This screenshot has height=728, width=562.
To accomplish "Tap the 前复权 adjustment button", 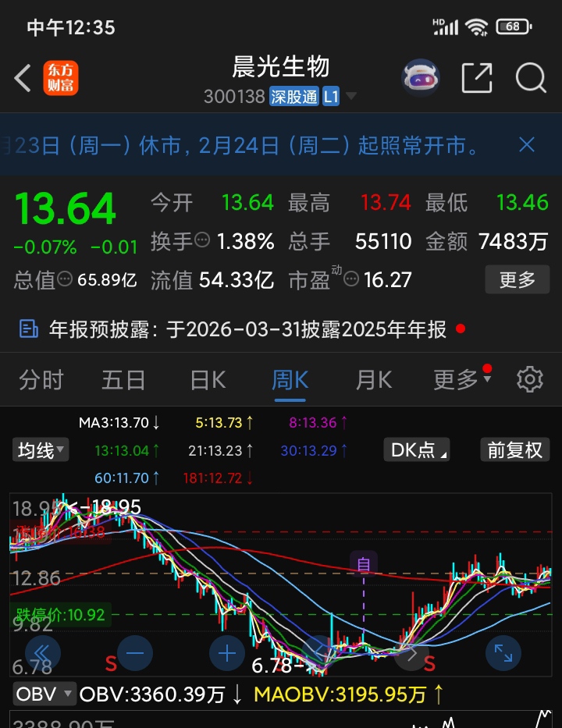I will coord(514,450).
